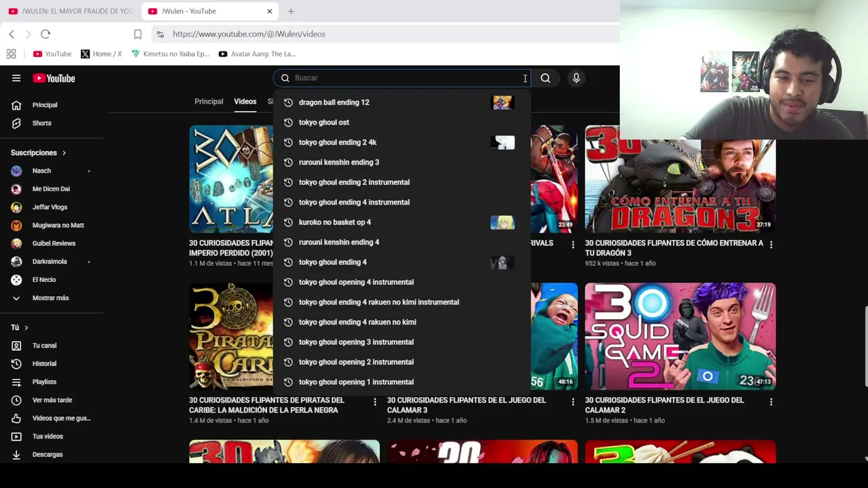The width and height of the screenshot is (868, 488).
Task: Click the browser URL address bar
Action: [387, 34]
